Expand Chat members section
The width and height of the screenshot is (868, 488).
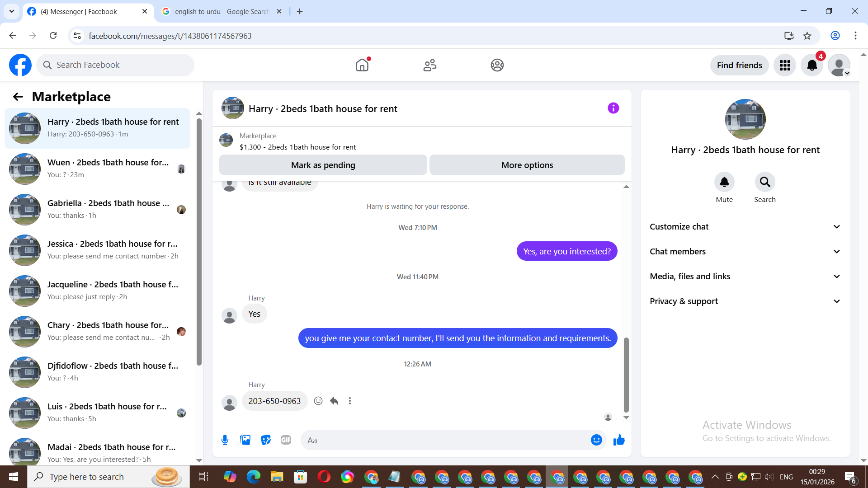(x=745, y=252)
